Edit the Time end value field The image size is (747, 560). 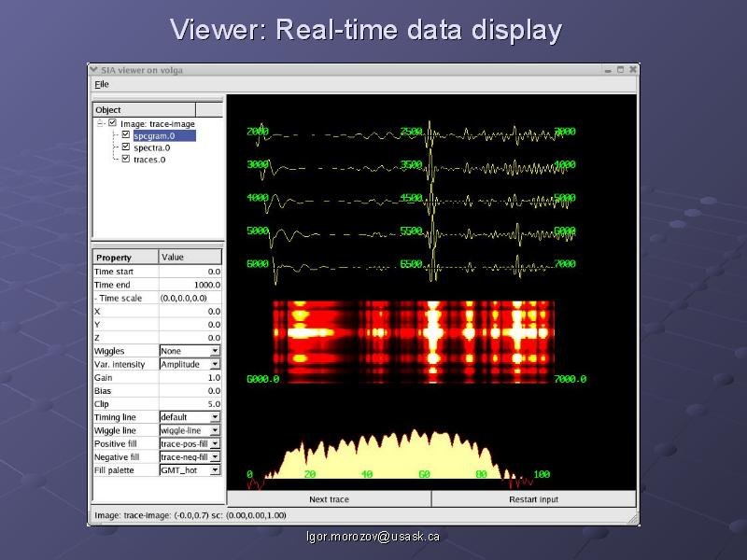190,285
